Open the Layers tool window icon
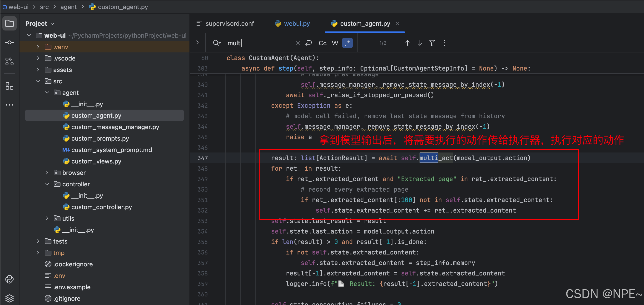The width and height of the screenshot is (644, 305). (x=10, y=298)
